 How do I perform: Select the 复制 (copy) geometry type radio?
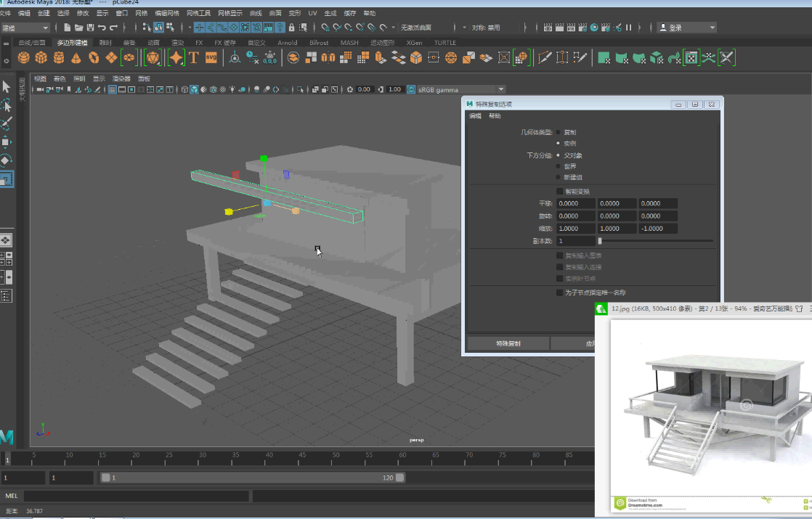(559, 133)
